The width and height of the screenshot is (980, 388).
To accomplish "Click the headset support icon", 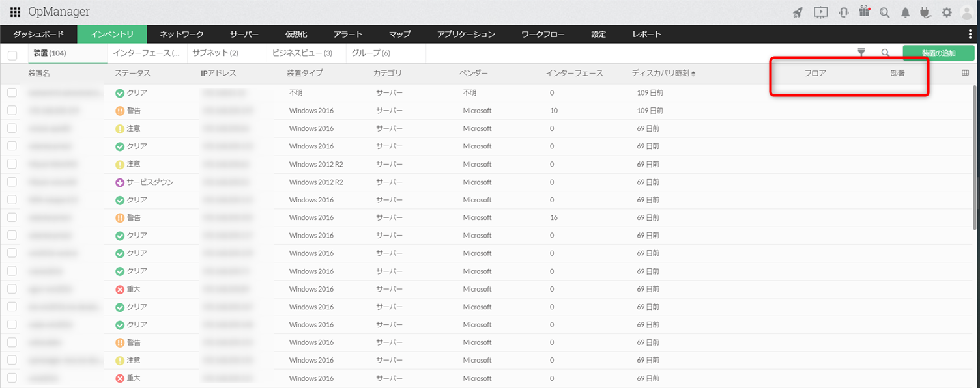I will (844, 12).
